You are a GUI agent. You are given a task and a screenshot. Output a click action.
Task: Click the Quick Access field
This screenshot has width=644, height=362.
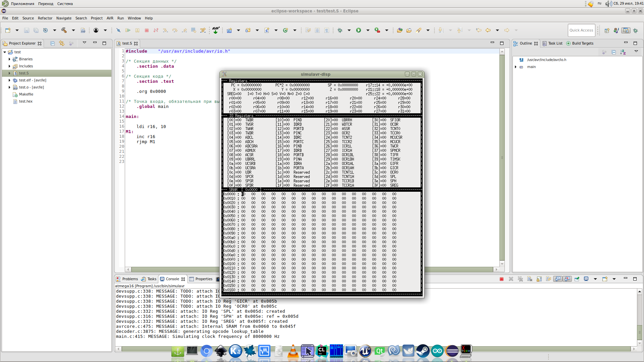(x=581, y=30)
